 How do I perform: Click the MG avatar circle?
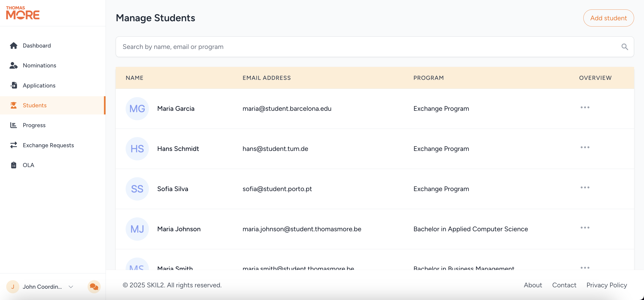click(x=137, y=109)
